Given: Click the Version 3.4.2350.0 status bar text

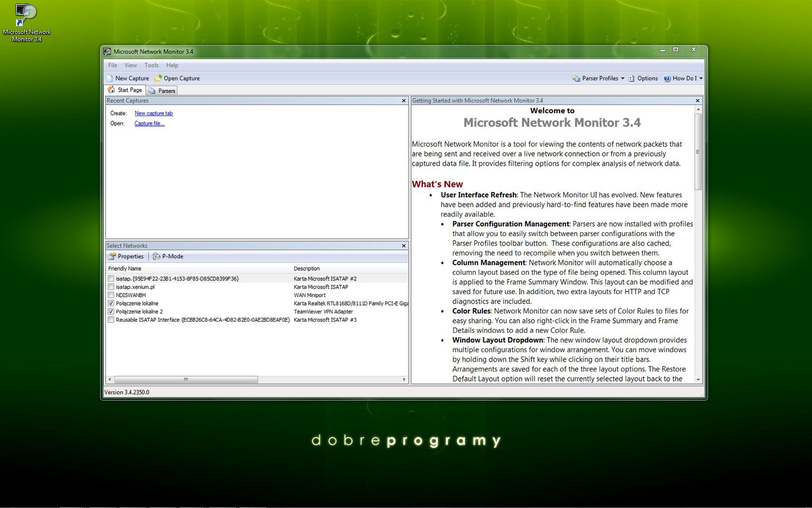Looking at the screenshot, I should [x=127, y=392].
